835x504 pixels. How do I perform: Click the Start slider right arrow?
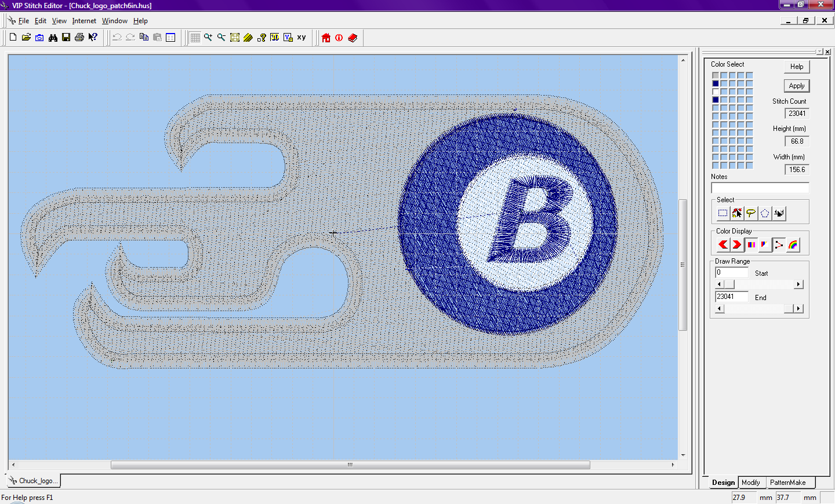click(799, 284)
